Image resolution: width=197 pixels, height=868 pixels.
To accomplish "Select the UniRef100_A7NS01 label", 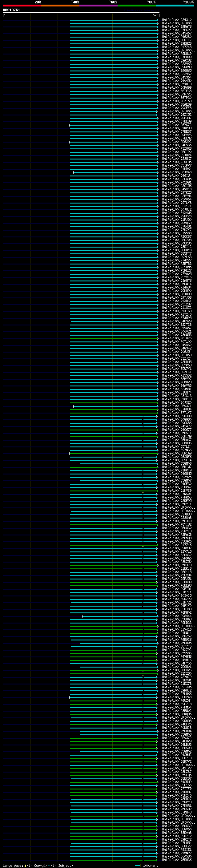I will click(177, 494).
